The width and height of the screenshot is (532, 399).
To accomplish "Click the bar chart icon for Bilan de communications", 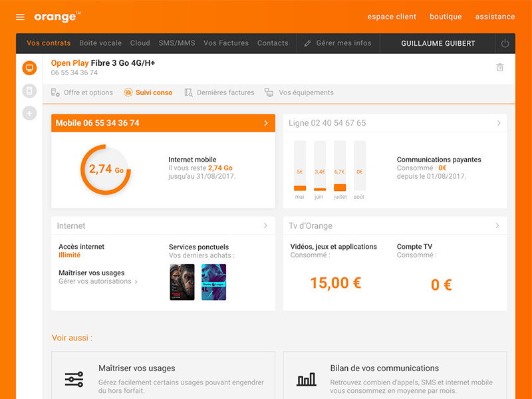I will 305,378.
